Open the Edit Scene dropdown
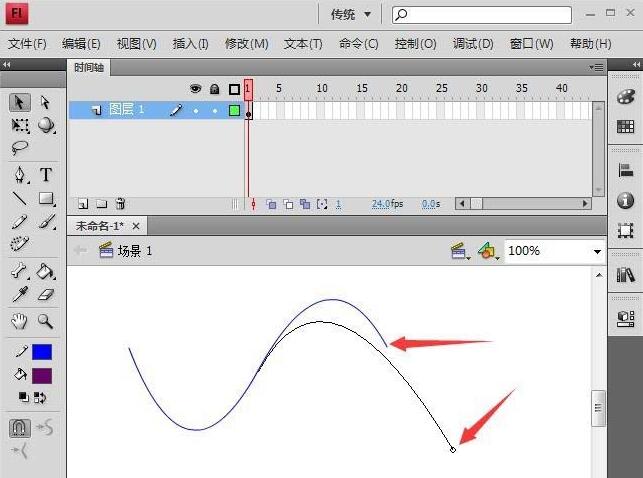The height and width of the screenshot is (478, 643). (460, 251)
